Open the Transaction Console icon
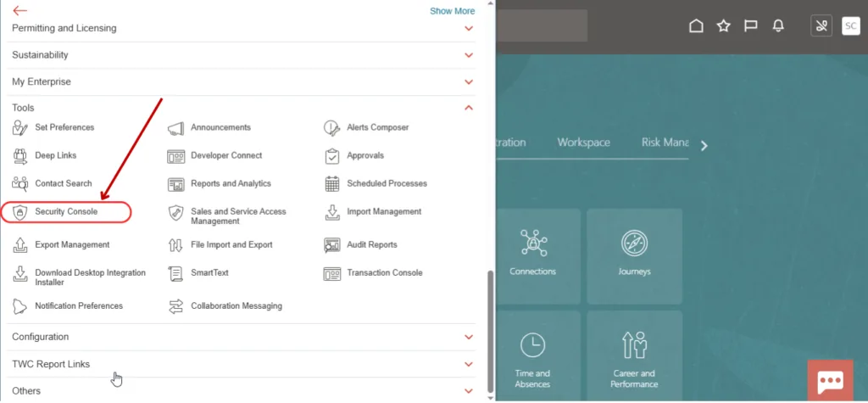Screen dimensions: 868x403 (x=332, y=273)
